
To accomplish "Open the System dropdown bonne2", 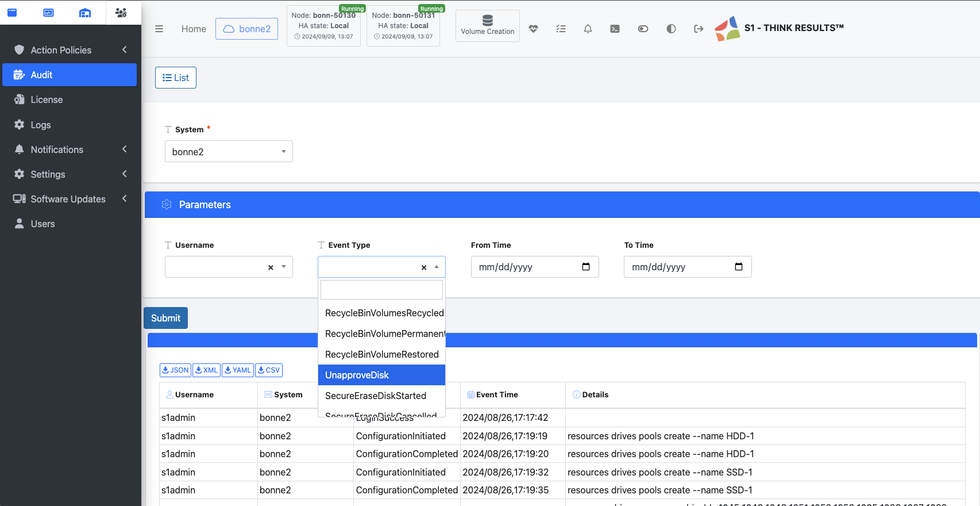I will (x=229, y=151).
